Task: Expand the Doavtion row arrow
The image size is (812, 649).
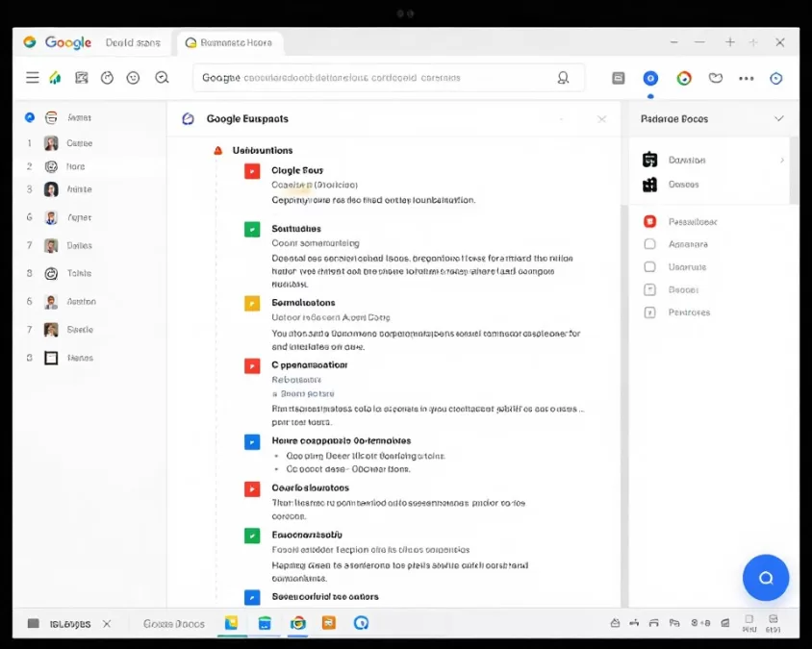Action: click(782, 161)
